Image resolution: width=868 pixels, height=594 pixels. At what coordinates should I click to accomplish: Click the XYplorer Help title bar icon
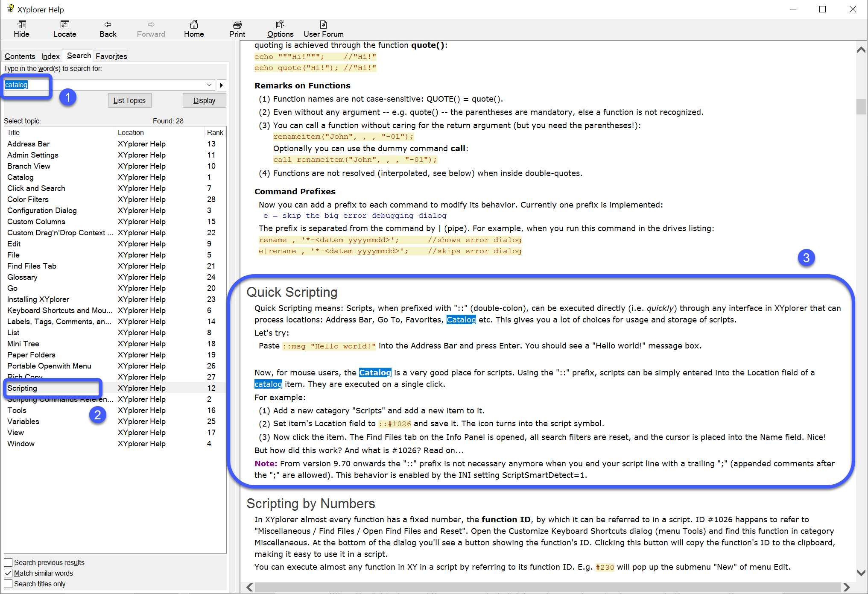[x=10, y=9]
